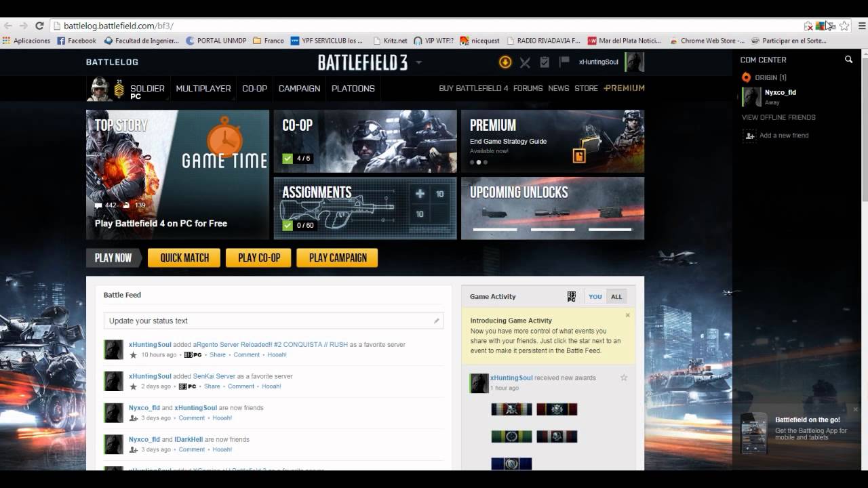Click the QUICK MATCH button

(184, 258)
